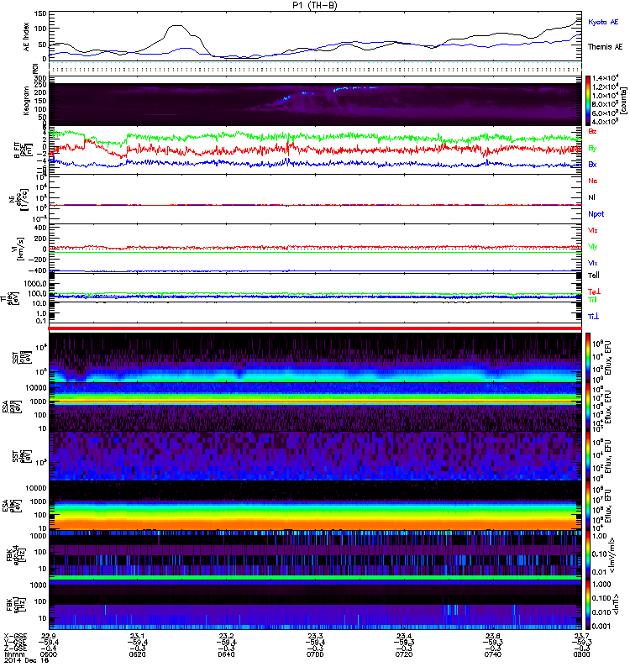Click the ROI dotted marker strip

coord(316,69)
